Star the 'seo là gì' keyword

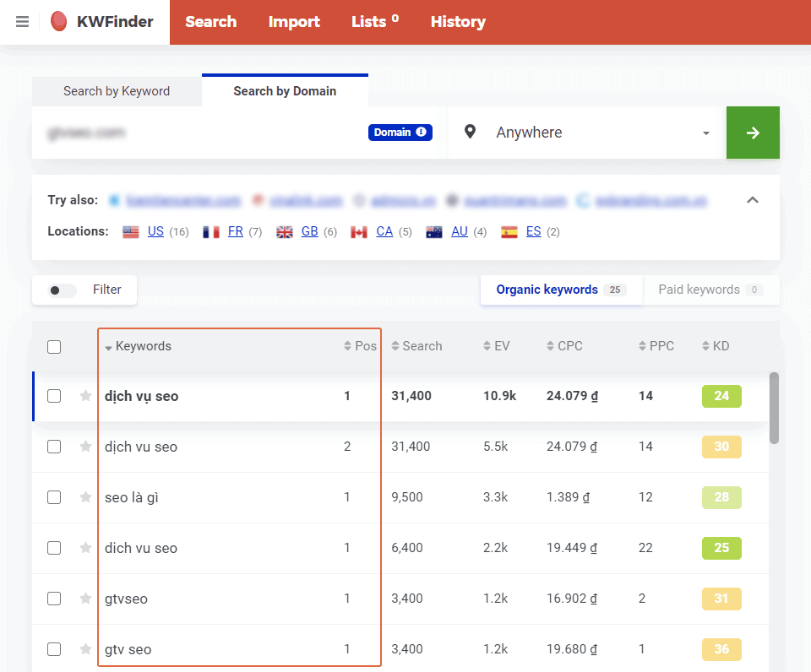click(x=85, y=497)
